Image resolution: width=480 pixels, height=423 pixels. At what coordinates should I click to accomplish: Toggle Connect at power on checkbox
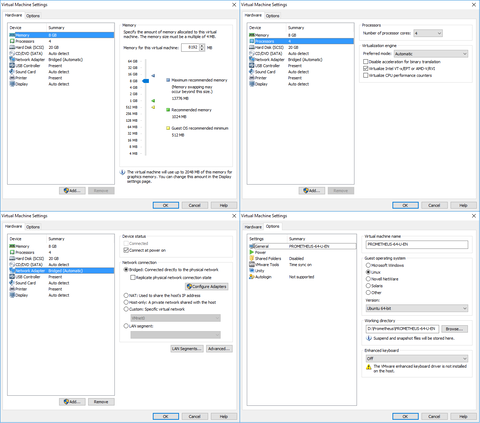coord(126,250)
